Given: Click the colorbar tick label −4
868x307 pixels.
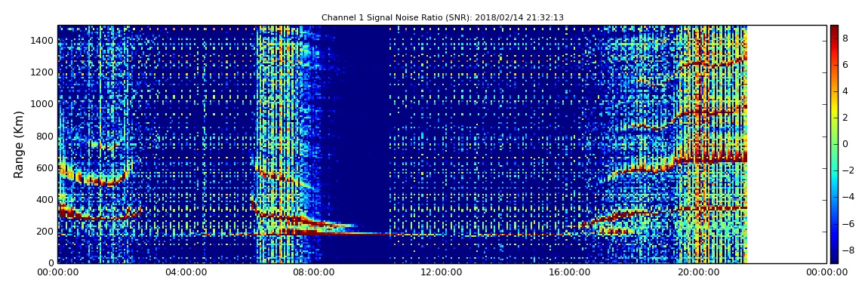Looking at the screenshot, I should pyautogui.click(x=848, y=197).
